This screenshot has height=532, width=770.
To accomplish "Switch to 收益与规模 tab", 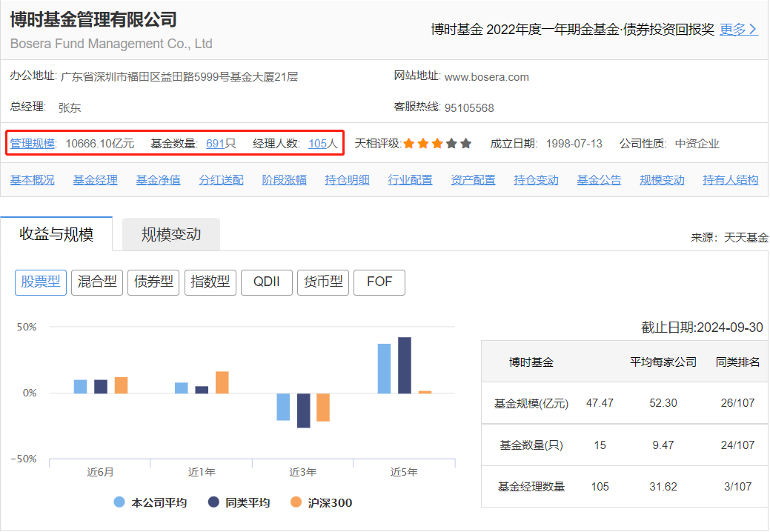I will (56, 234).
